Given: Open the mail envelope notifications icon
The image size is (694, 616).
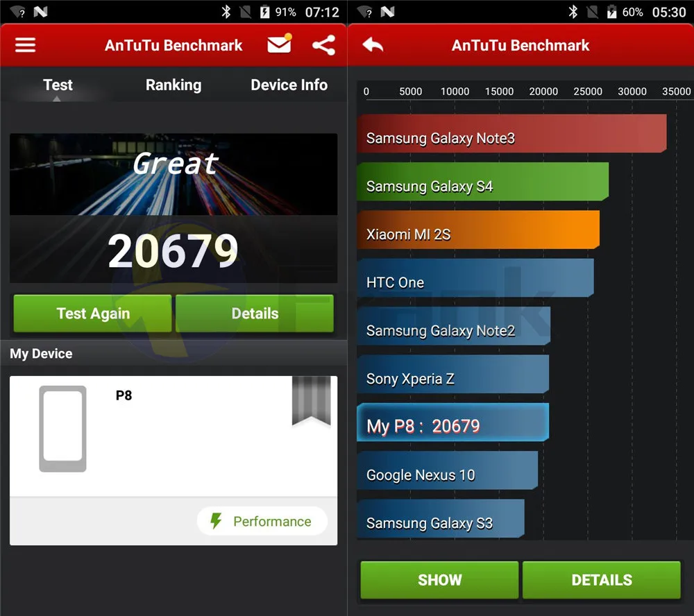Looking at the screenshot, I should pyautogui.click(x=279, y=44).
